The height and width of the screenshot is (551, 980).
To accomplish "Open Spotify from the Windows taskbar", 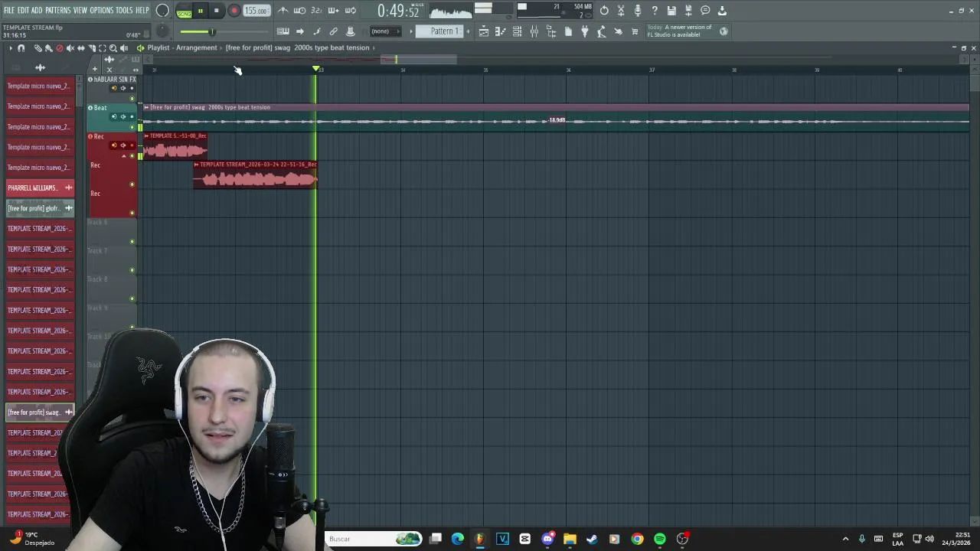I will tap(660, 539).
